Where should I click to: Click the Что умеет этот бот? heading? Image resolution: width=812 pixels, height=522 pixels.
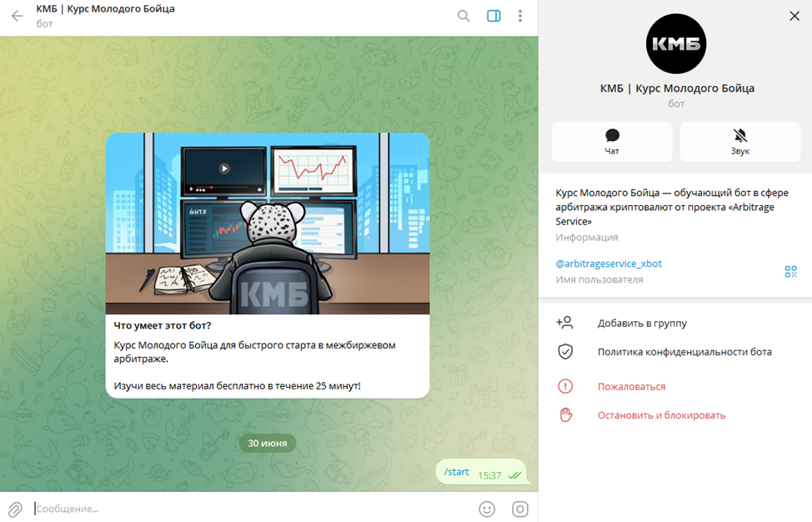click(162, 326)
